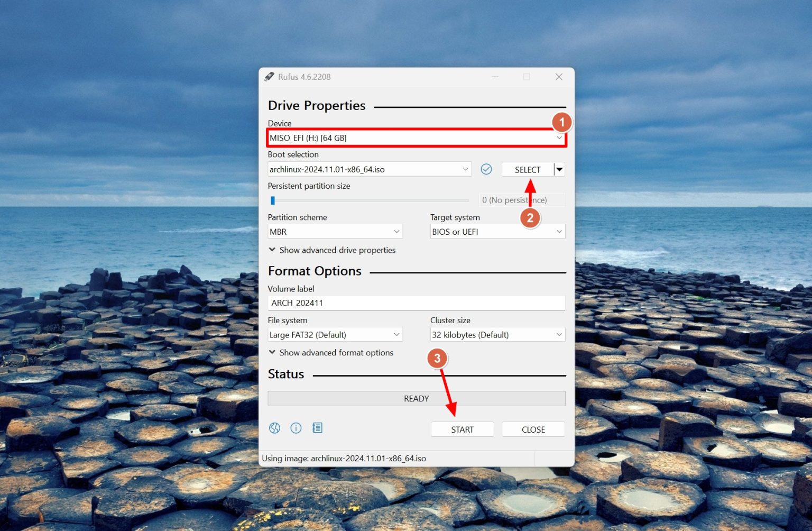Open the Target system dropdown
This screenshot has height=531, width=812.
pos(497,232)
